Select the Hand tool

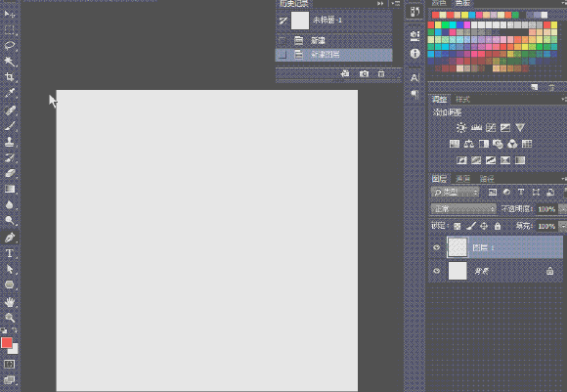[10, 302]
